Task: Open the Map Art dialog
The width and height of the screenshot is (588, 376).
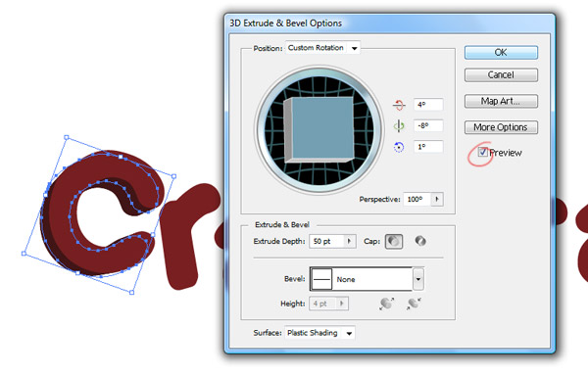Action: 501,101
